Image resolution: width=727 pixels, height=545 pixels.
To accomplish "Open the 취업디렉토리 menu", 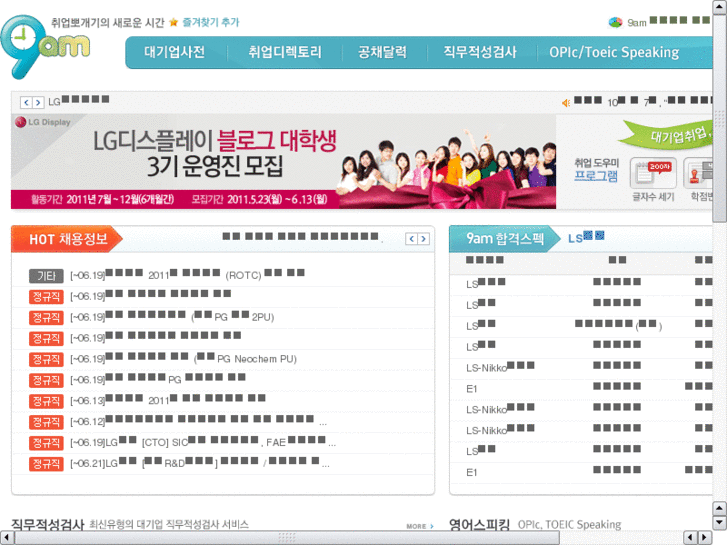I will click(285, 52).
